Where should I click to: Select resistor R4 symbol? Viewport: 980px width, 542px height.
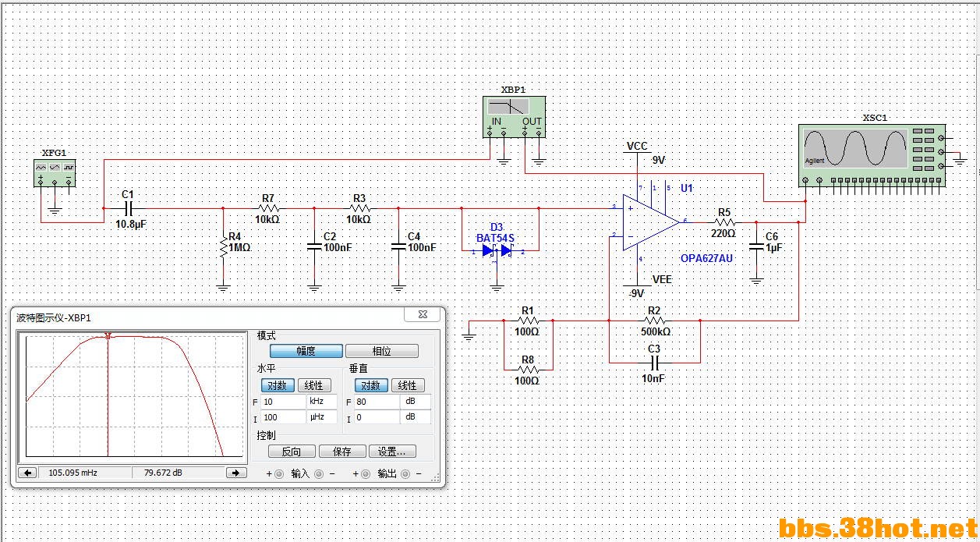coord(223,247)
